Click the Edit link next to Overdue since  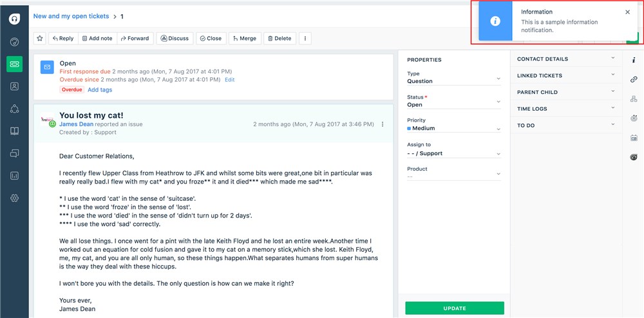click(230, 80)
